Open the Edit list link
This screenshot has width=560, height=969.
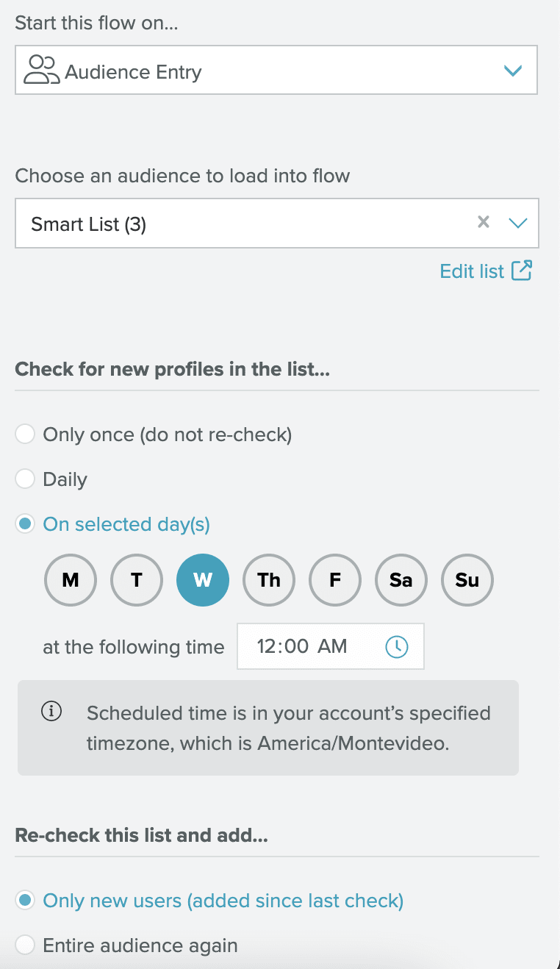472,271
